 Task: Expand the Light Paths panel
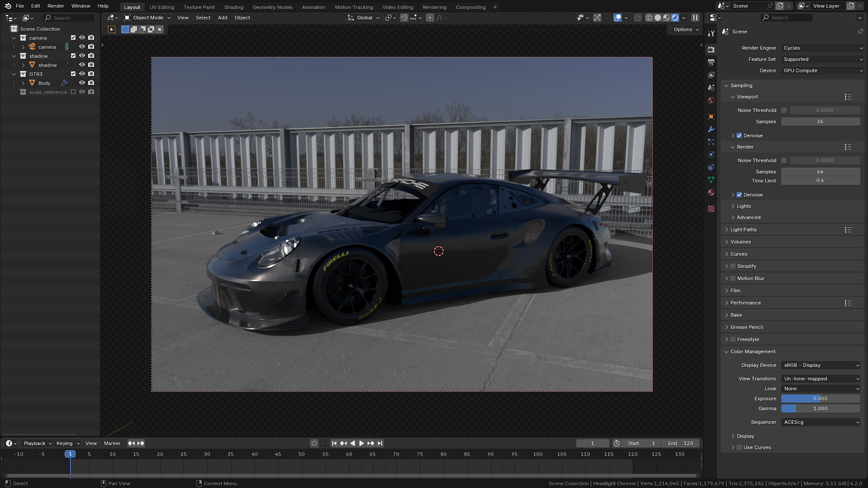(743, 230)
